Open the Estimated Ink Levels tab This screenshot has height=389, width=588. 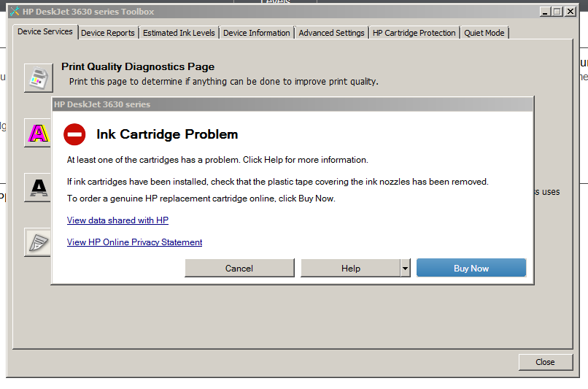click(x=179, y=33)
